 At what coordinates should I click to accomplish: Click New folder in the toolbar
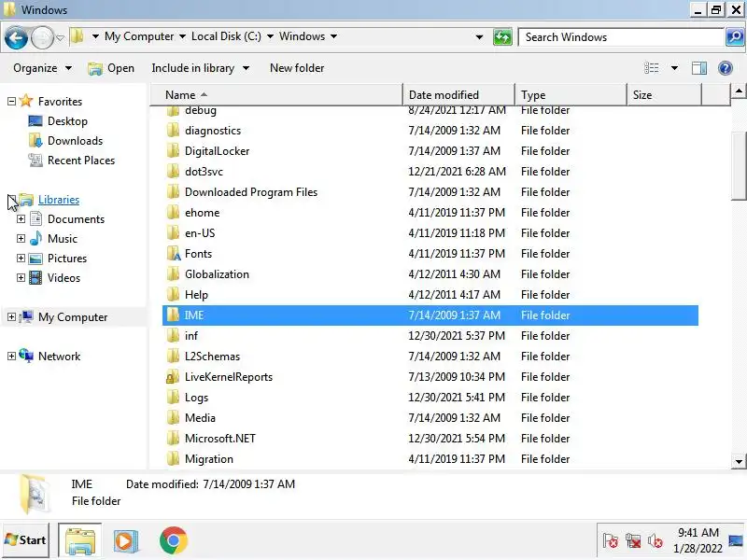(297, 68)
